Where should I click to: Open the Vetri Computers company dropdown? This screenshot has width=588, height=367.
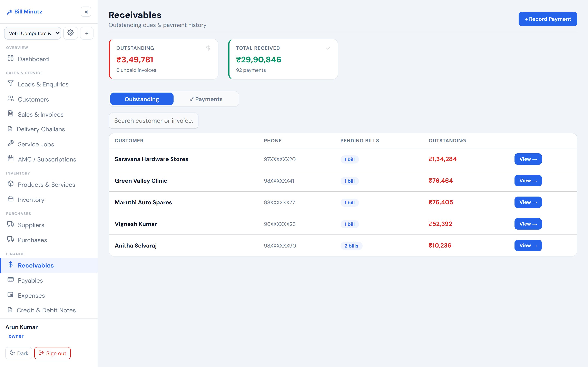coord(32,33)
